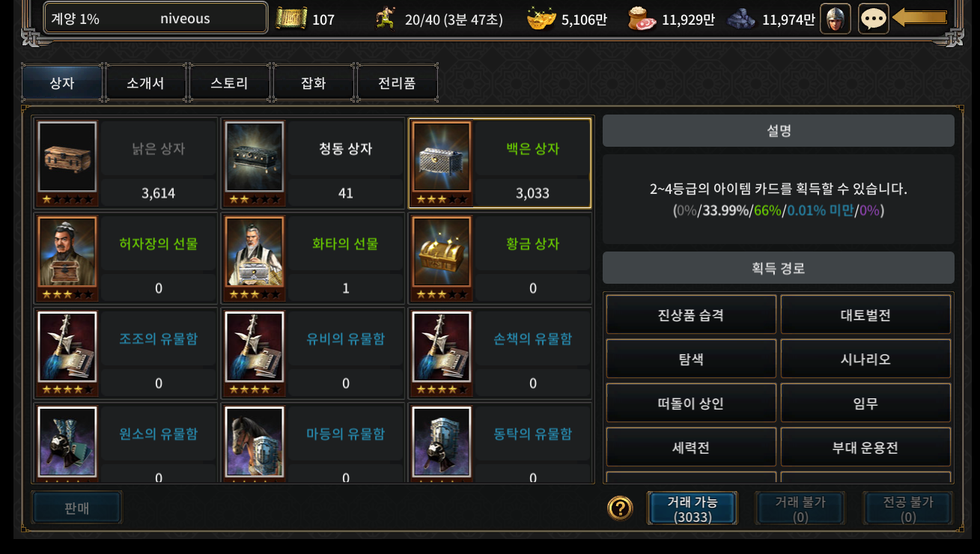Viewport: 980px width, 554px height.
Task: Open the helmeted general portrait icon
Action: tap(836, 19)
